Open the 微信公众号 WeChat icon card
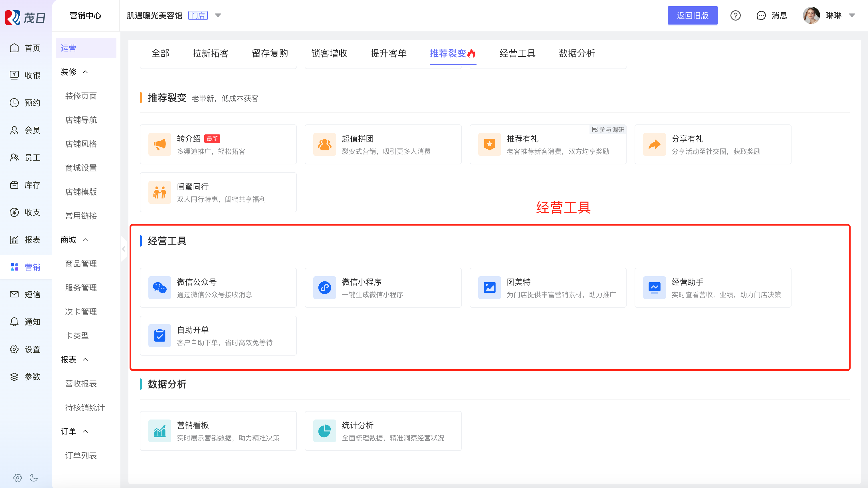 coord(160,287)
